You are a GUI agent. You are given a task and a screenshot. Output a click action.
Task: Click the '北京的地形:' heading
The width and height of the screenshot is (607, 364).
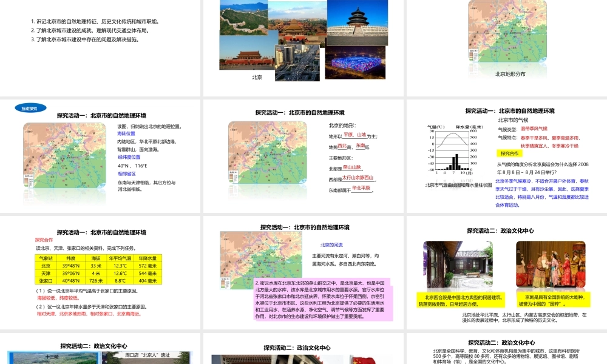342,126
